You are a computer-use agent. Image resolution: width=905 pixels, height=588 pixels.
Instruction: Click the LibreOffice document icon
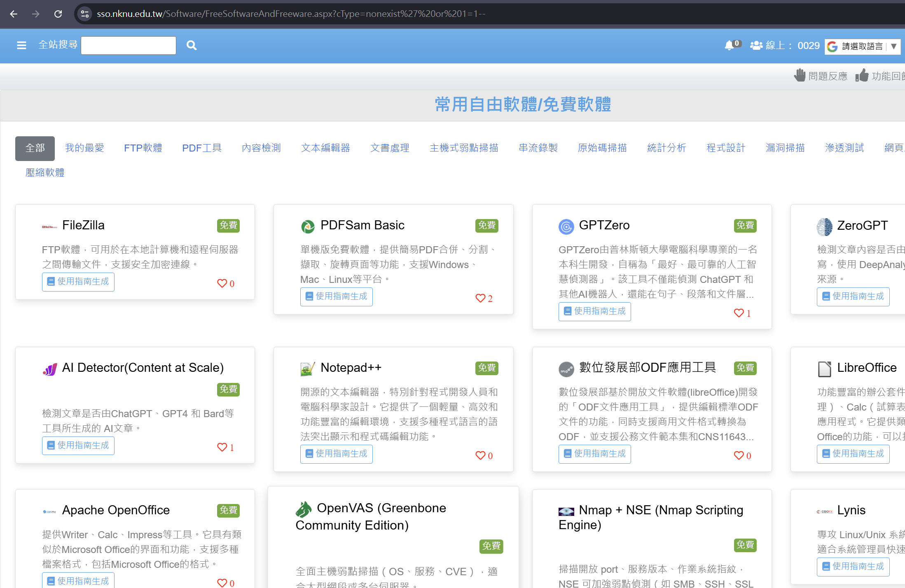pyautogui.click(x=825, y=369)
